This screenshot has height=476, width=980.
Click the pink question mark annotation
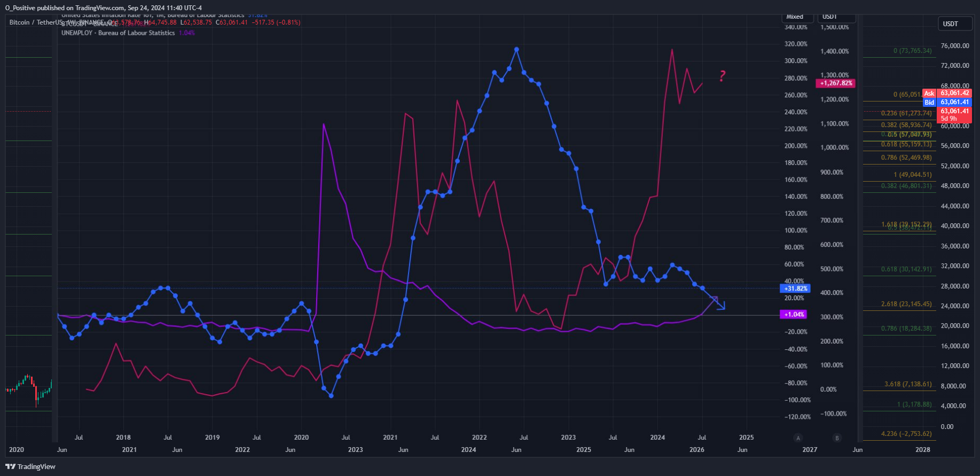click(x=723, y=76)
